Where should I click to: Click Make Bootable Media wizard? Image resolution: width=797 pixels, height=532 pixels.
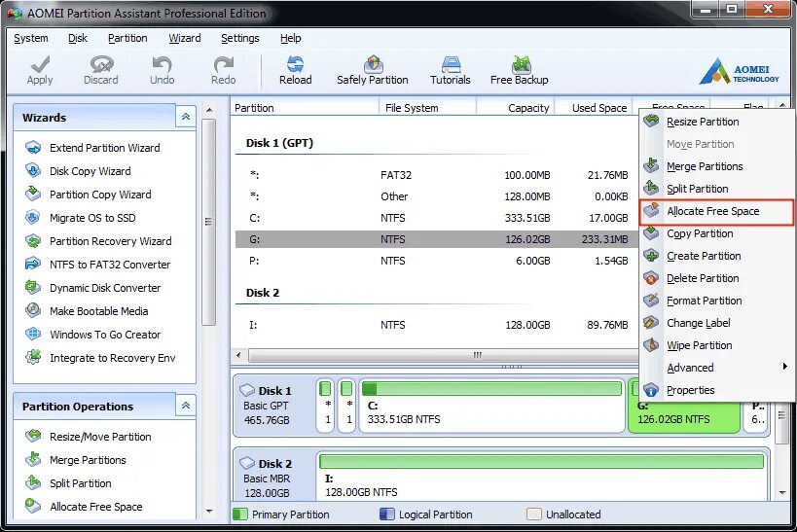[98, 311]
